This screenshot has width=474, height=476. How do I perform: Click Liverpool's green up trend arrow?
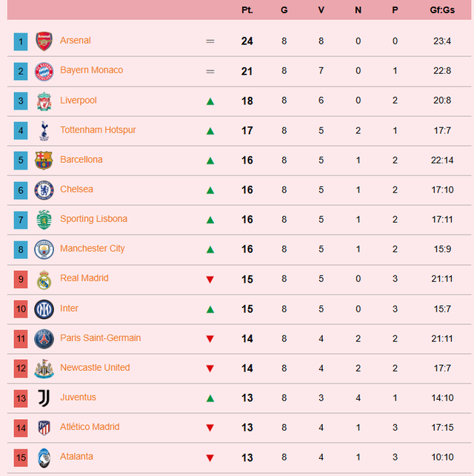pos(210,101)
